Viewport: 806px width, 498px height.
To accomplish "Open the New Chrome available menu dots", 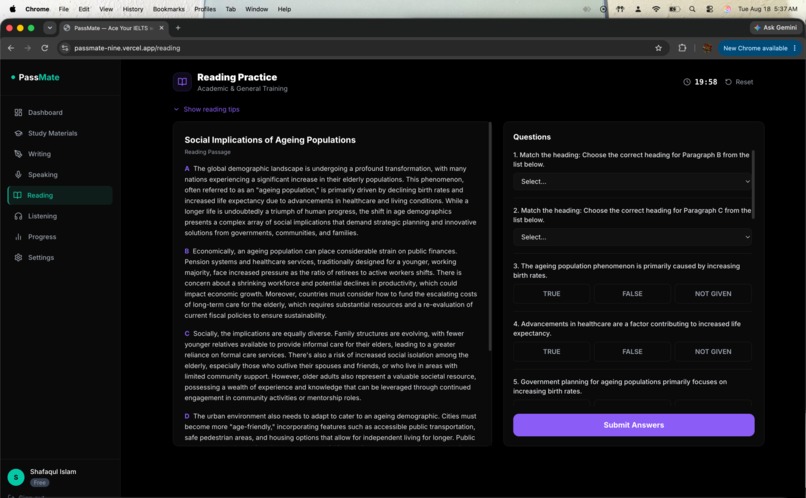I will [x=795, y=48].
